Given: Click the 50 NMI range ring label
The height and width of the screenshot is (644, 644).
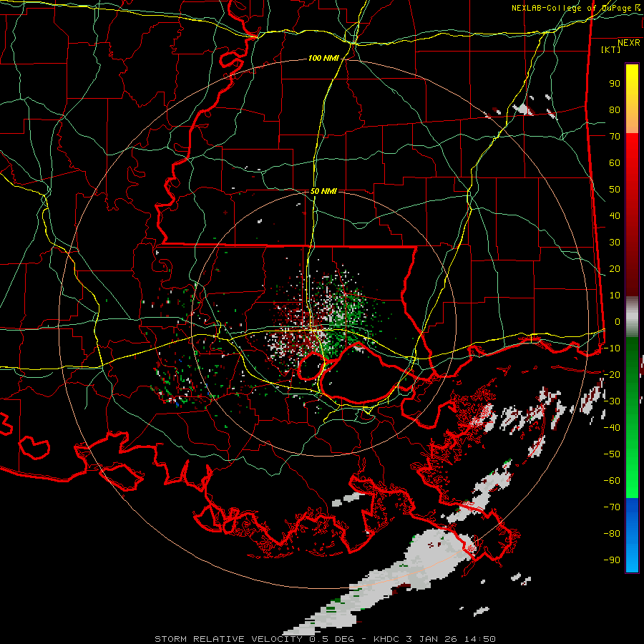Looking at the screenshot, I should (x=323, y=191).
